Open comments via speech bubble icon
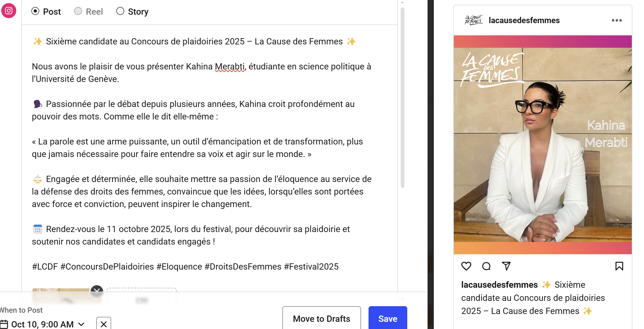 pos(486,266)
